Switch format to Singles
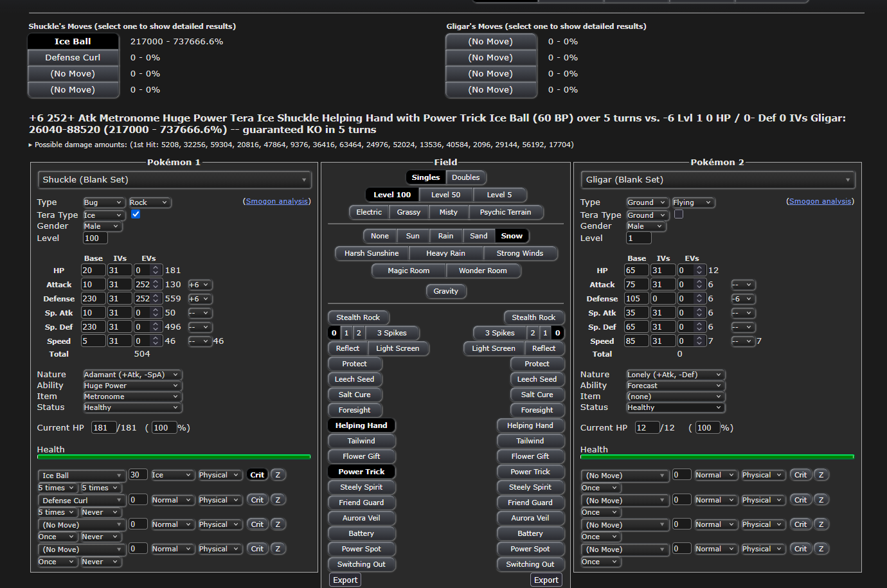This screenshot has height=588, width=887. click(x=426, y=177)
